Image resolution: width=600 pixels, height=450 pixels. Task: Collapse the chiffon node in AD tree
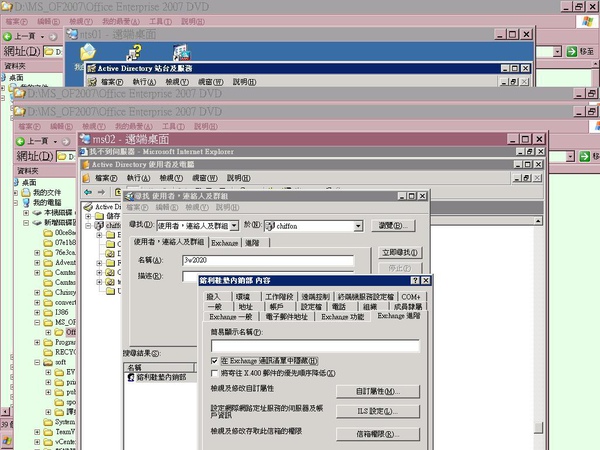[88, 226]
